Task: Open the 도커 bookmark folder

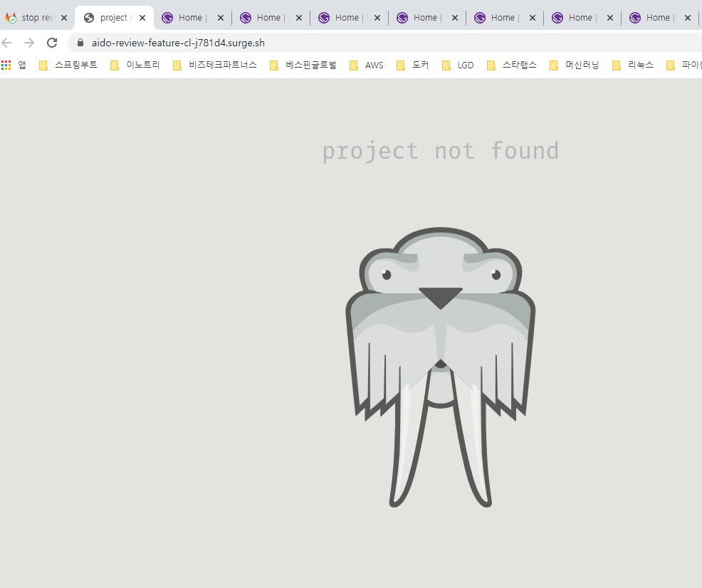Action: coord(412,65)
